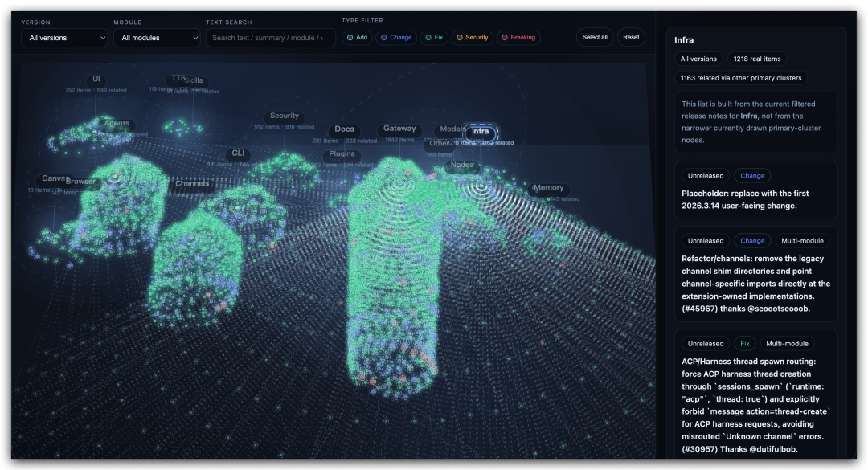Viewport: 868px width, 470px height.
Task: Select the UI cluster label
Action: point(96,80)
